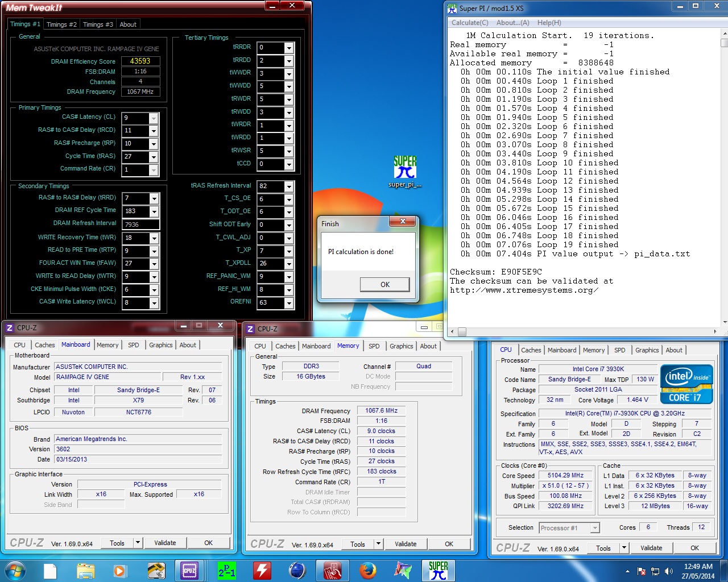Click OK in the Mainboard CPU-Z window
The width and height of the screenshot is (728, 582).
pyautogui.click(x=208, y=543)
